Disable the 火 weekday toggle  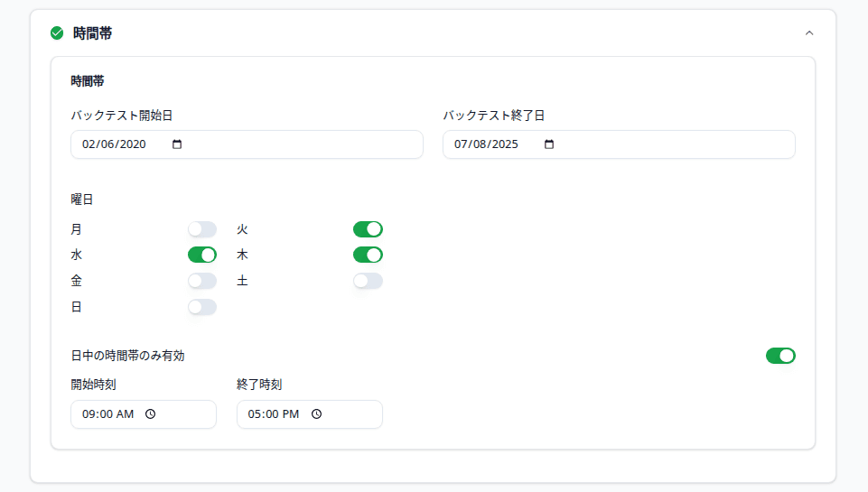coord(368,229)
